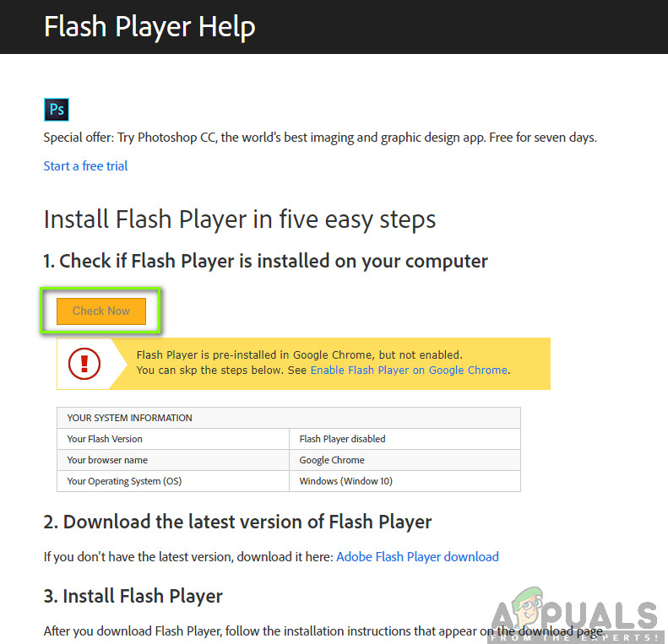Click step 3 Install Flash Player heading

[x=133, y=596]
